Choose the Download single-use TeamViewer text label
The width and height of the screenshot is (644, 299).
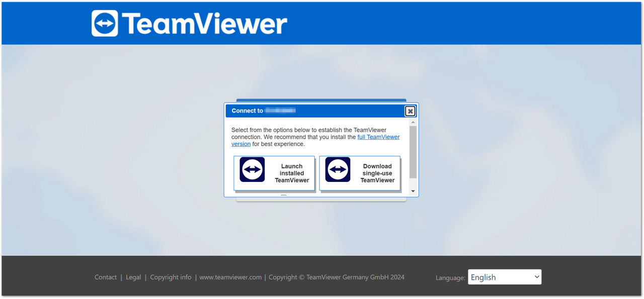pyautogui.click(x=377, y=173)
